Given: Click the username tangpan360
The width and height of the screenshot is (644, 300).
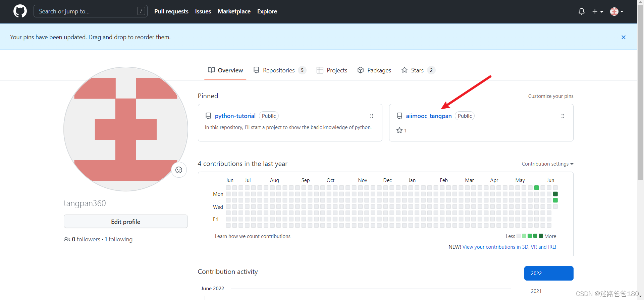Looking at the screenshot, I should click(x=85, y=203).
